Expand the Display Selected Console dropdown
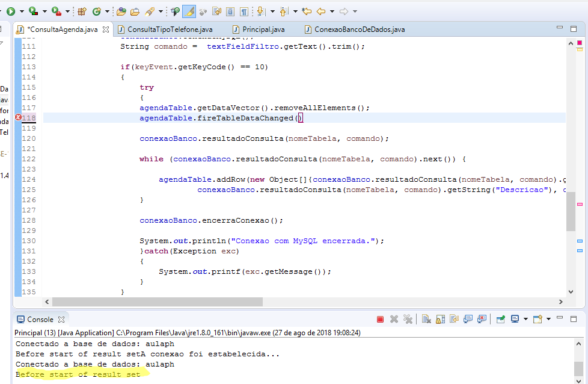This screenshot has height=384, width=588. click(526, 319)
